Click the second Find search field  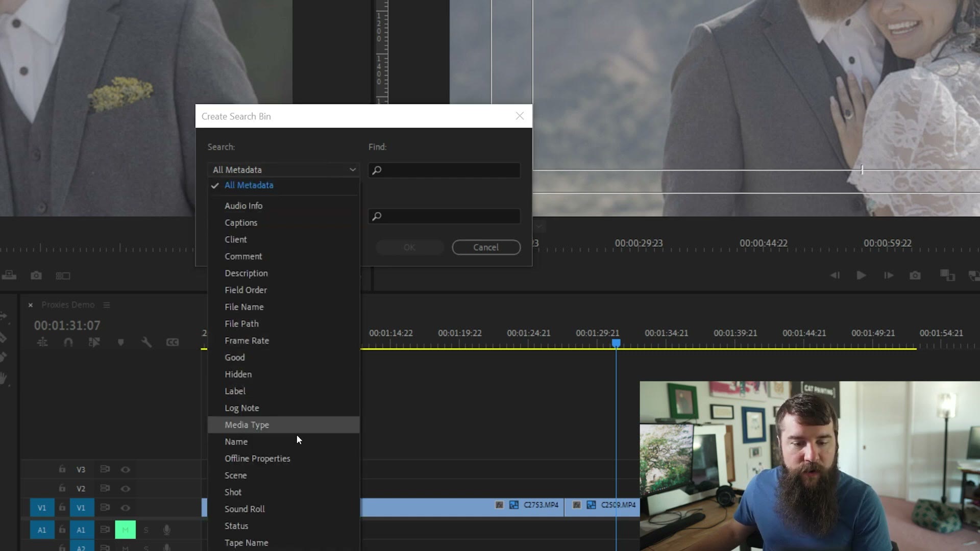click(x=444, y=216)
